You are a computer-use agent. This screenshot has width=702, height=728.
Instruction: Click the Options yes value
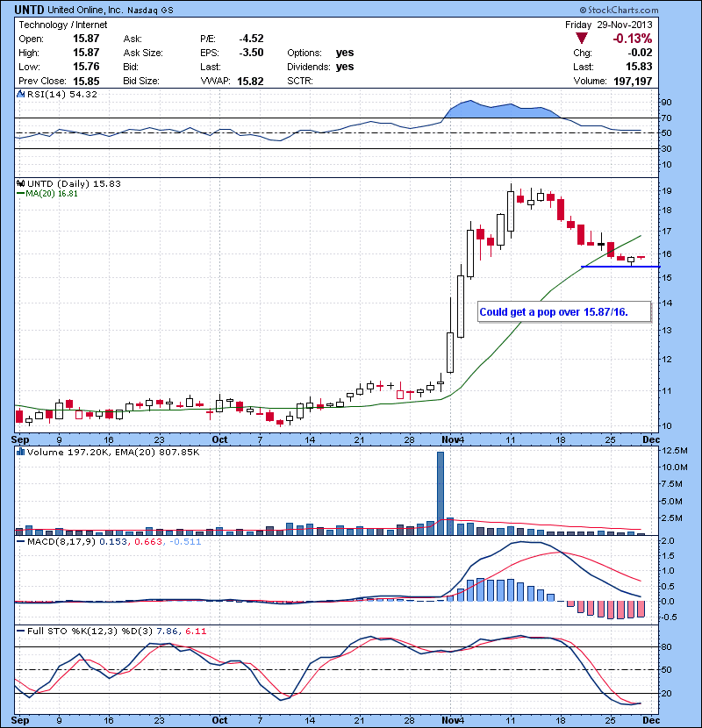coord(345,53)
